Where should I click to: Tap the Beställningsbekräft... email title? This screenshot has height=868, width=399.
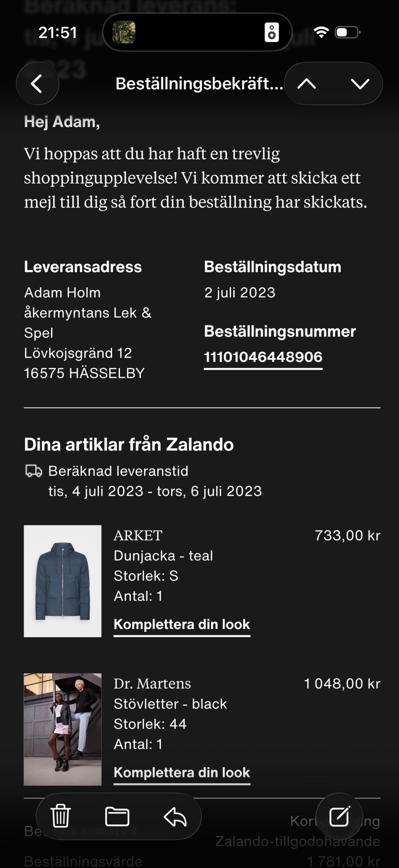[199, 84]
